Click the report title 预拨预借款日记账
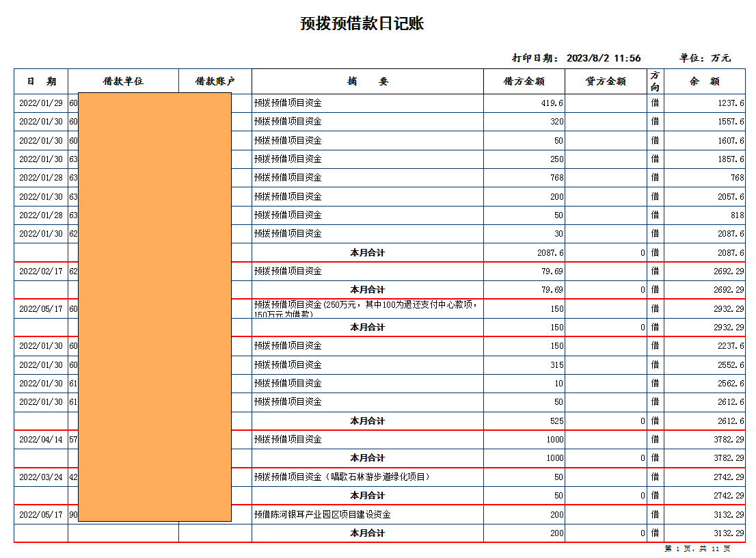This screenshot has height=558, width=756. click(362, 23)
